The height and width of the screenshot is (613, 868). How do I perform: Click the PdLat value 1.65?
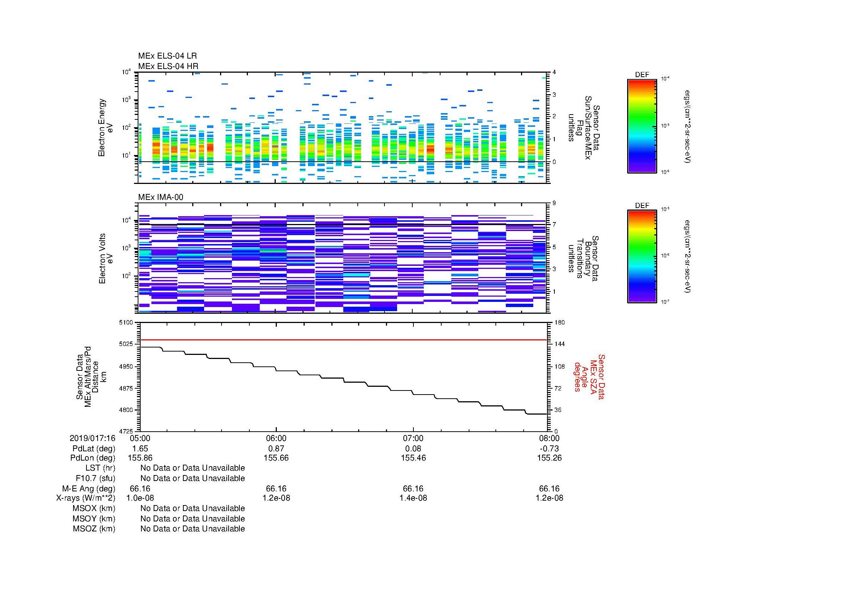tap(140, 449)
